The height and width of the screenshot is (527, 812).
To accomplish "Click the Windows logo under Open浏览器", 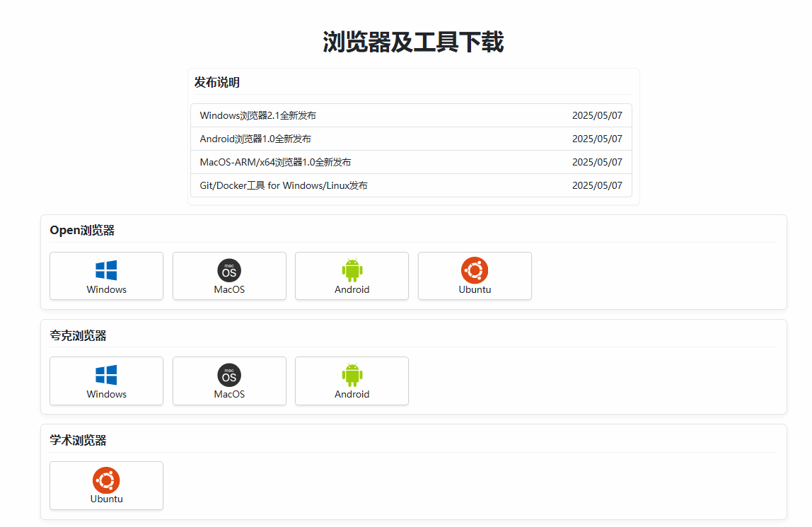I will pyautogui.click(x=106, y=270).
